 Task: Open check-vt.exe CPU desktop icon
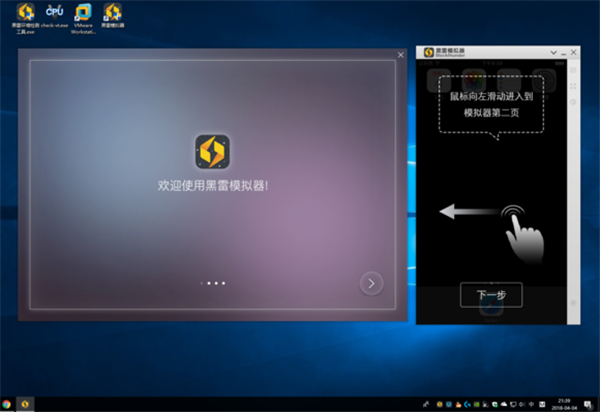(x=55, y=16)
